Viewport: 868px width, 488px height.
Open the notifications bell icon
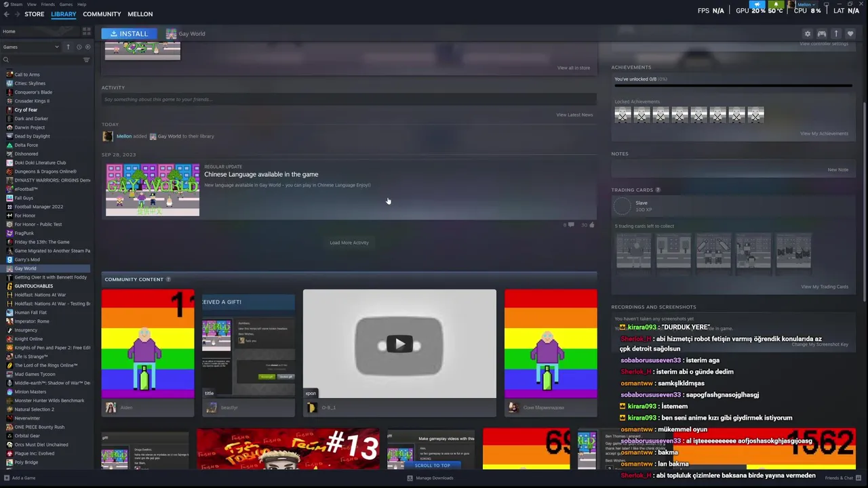776,4
